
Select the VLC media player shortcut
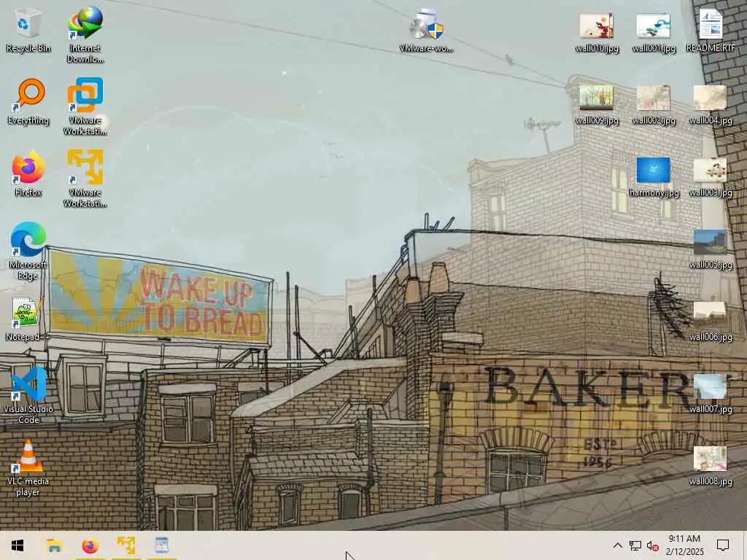tap(28, 468)
